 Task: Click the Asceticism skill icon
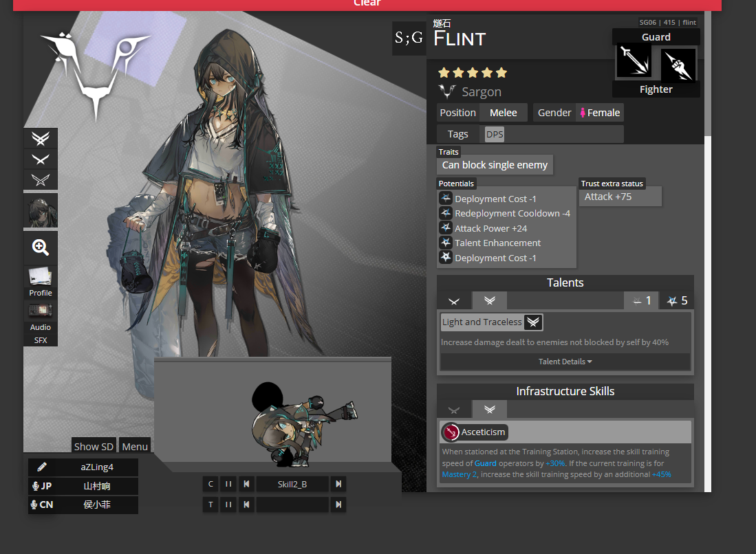pyautogui.click(x=451, y=432)
